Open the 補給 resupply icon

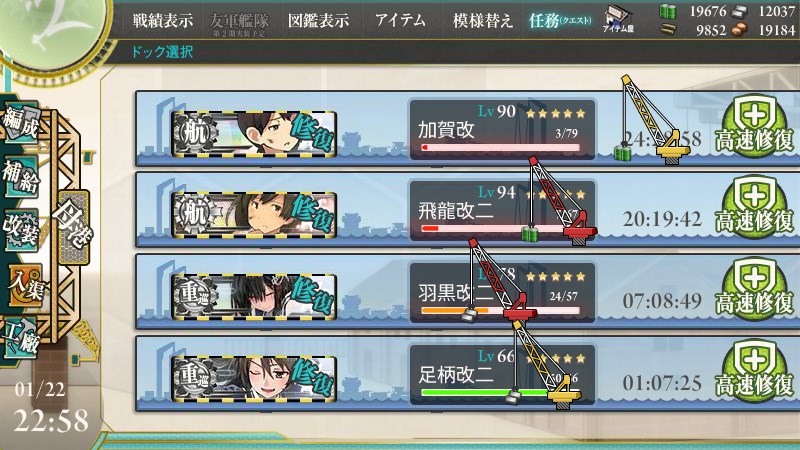21,177
